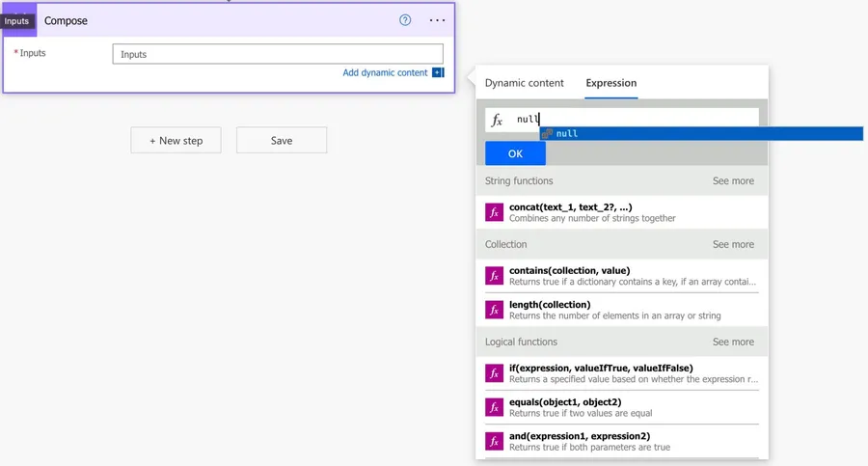This screenshot has height=466, width=868.
Task: Select the null autocomplete suggestion
Action: click(x=567, y=134)
